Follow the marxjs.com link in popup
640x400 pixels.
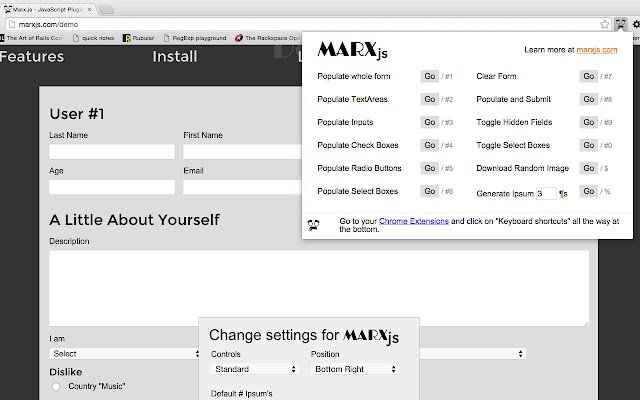(x=597, y=50)
